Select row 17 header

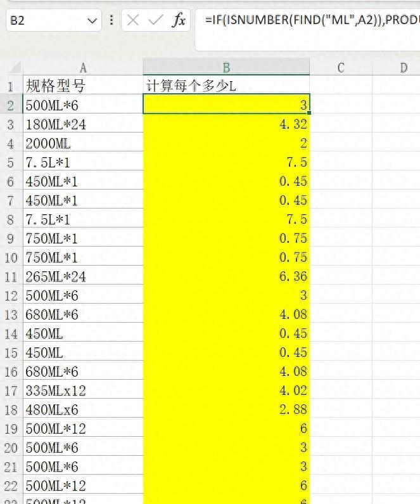[11, 391]
